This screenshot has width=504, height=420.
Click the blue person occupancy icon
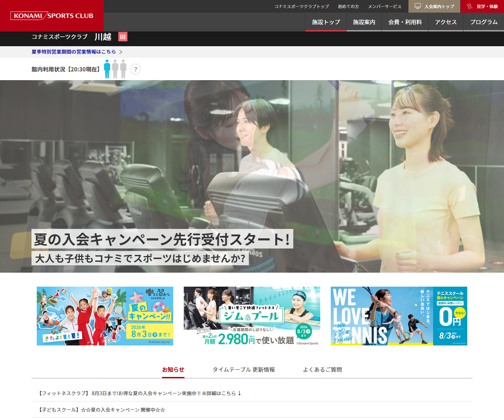click(107, 69)
